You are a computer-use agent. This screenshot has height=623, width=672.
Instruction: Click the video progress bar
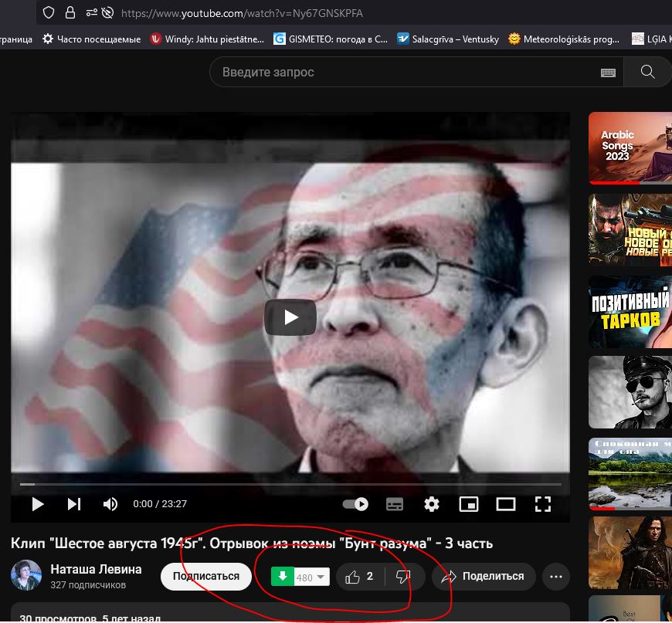pyautogui.click(x=290, y=484)
